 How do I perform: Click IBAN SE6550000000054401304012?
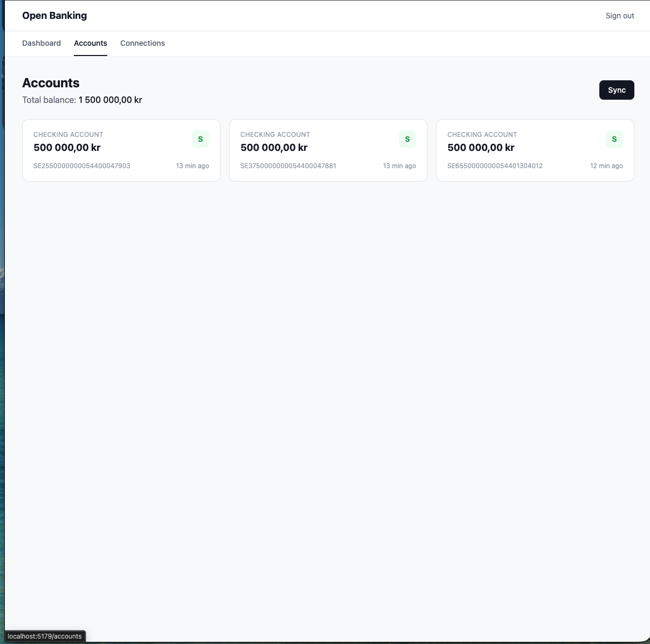[495, 165]
